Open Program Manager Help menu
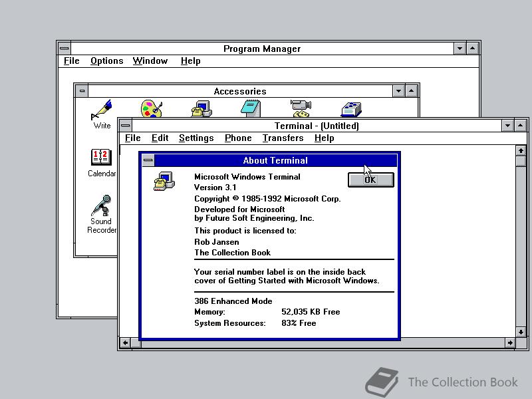 190,61
